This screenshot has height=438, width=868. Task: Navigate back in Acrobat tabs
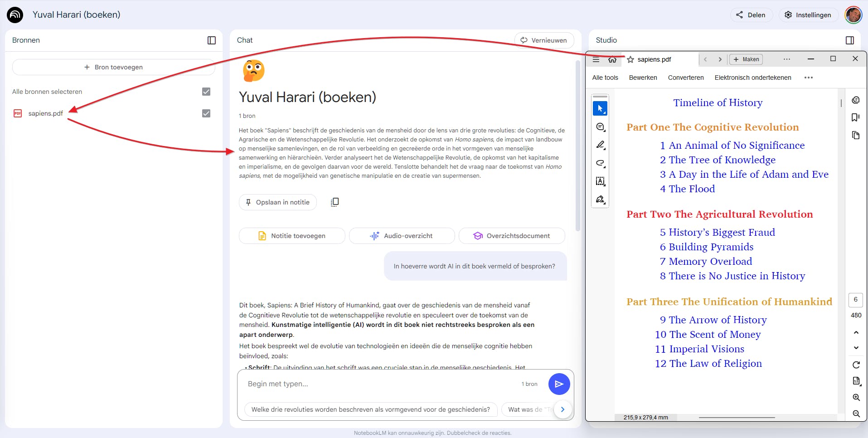click(705, 59)
